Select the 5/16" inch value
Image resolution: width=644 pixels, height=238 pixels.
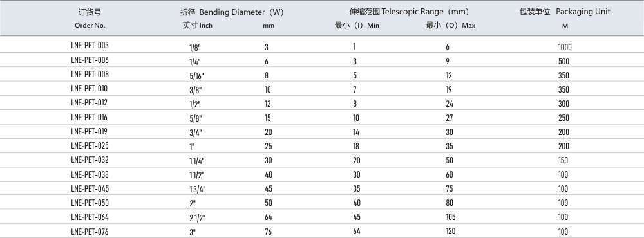[x=196, y=76]
